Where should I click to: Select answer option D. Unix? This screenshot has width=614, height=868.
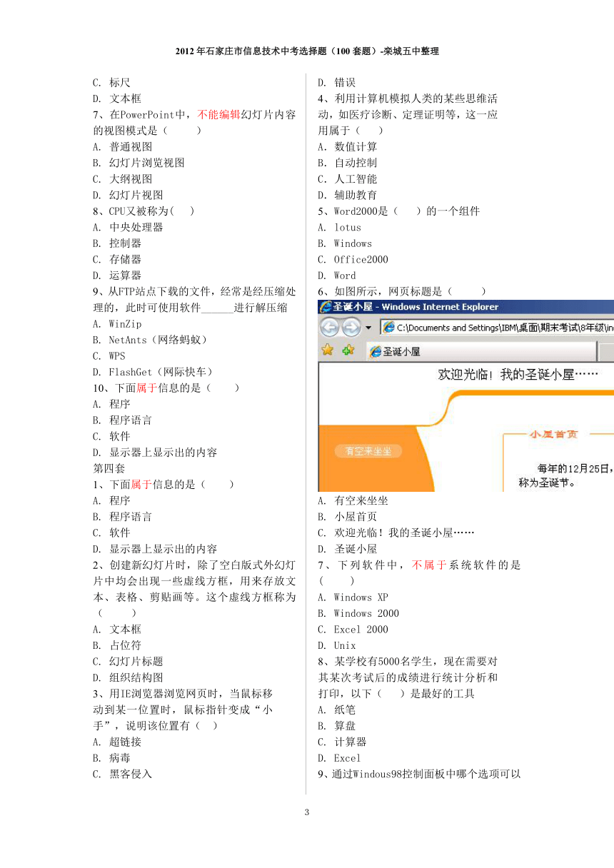point(337,645)
